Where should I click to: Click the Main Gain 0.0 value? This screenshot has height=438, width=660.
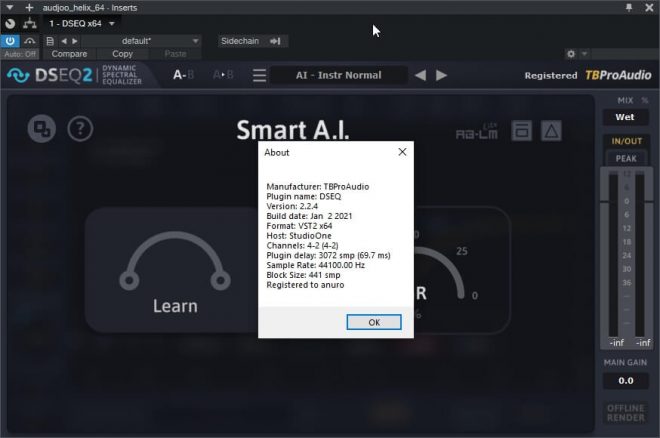click(625, 381)
